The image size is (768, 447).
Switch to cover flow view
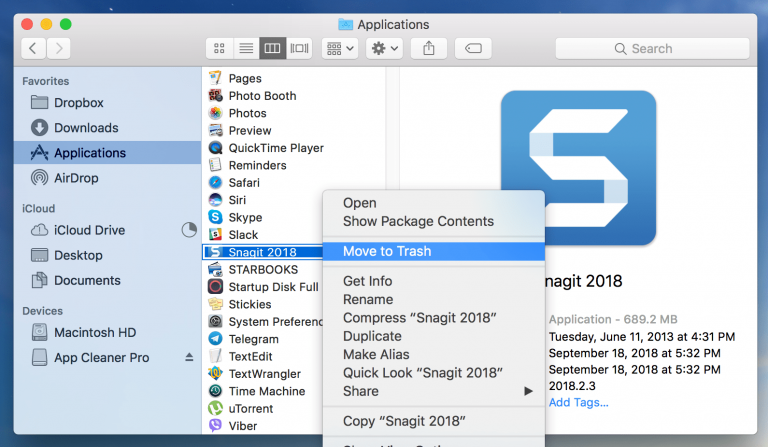click(299, 48)
